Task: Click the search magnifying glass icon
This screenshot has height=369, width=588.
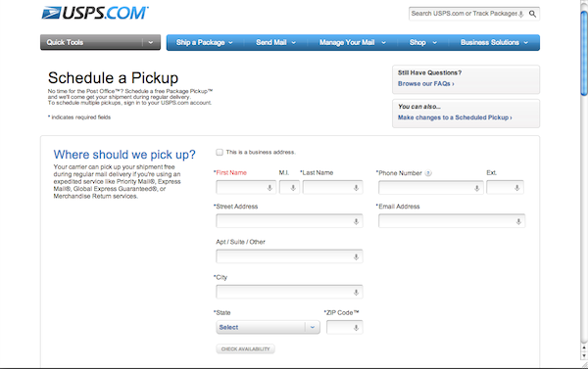Action: tap(532, 14)
